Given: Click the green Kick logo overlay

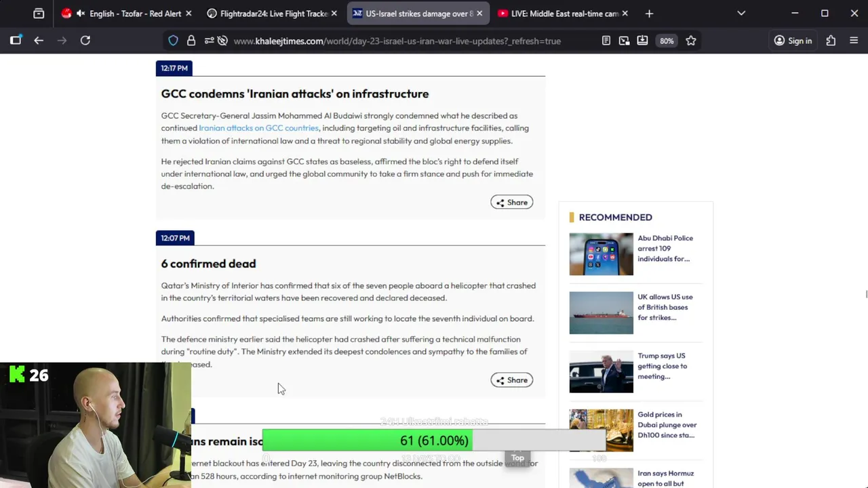Looking at the screenshot, I should pos(17,375).
